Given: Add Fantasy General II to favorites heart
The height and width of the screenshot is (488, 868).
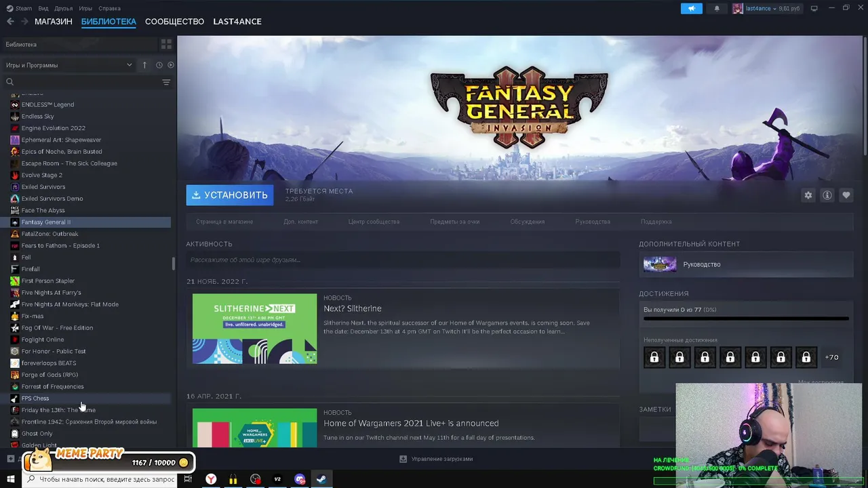Looking at the screenshot, I should (x=846, y=195).
